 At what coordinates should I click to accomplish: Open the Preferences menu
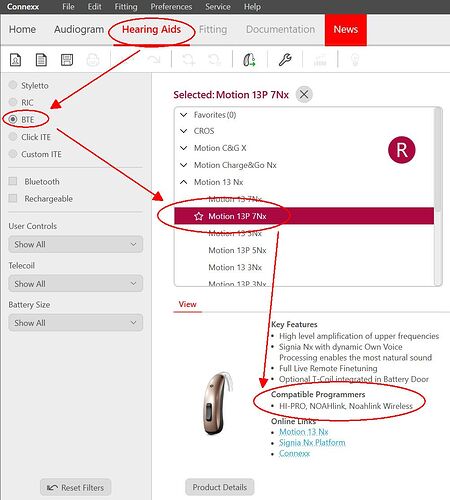coord(171,7)
